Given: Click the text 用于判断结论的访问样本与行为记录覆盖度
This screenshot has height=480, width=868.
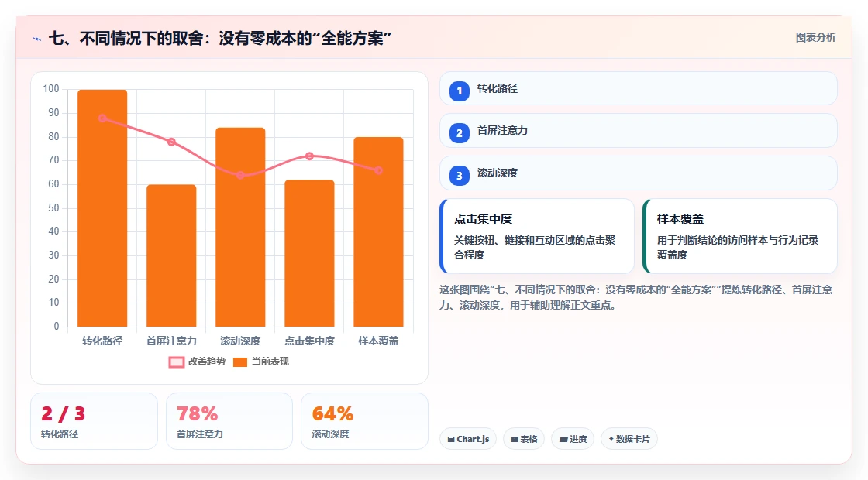Looking at the screenshot, I should [x=738, y=247].
